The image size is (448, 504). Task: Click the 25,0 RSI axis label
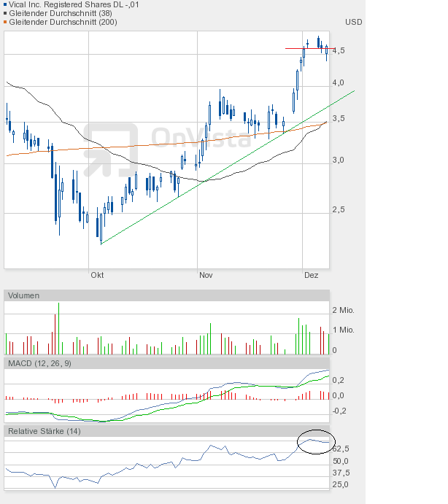point(341,484)
